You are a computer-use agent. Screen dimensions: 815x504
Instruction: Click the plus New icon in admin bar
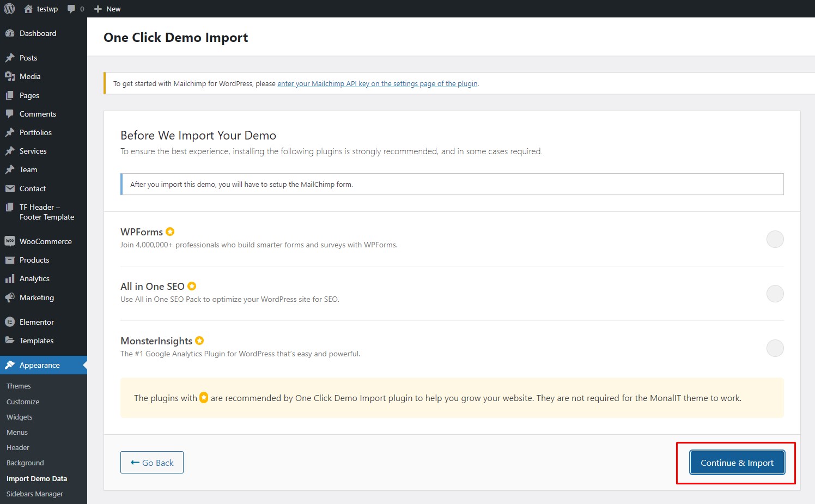tap(98, 9)
